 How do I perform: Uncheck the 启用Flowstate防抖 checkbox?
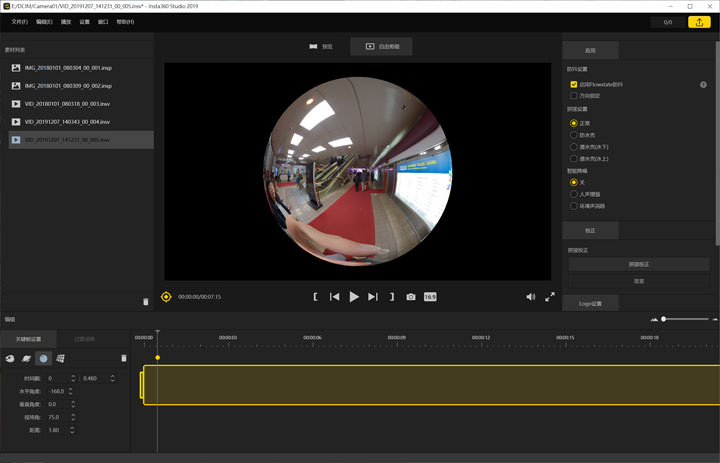click(574, 85)
